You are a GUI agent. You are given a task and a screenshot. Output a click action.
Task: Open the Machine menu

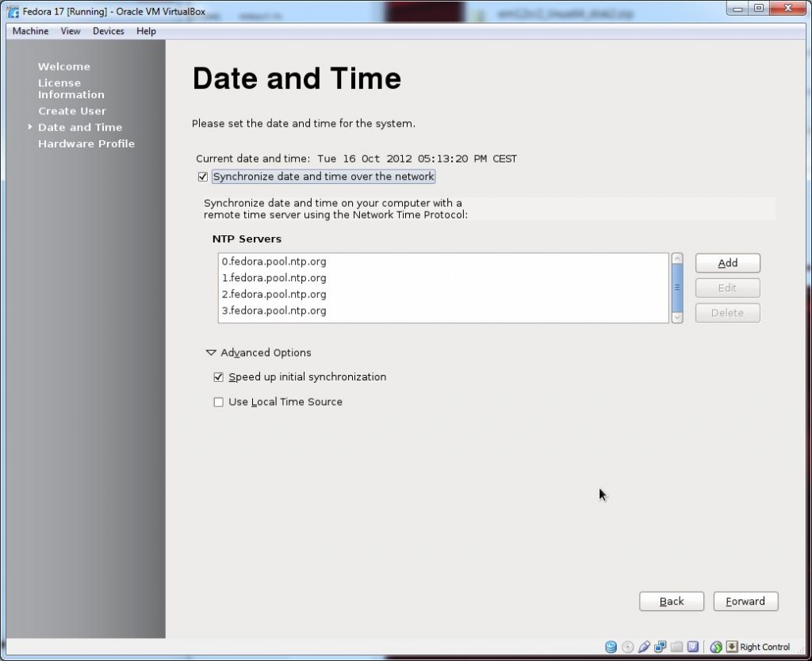click(31, 31)
